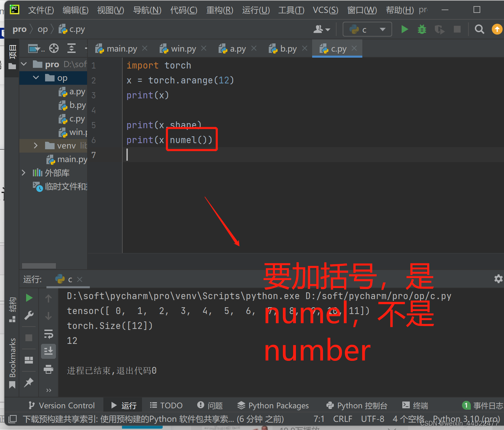Click the stop process icon in top toolbar
This screenshot has height=430, width=504.
click(457, 29)
